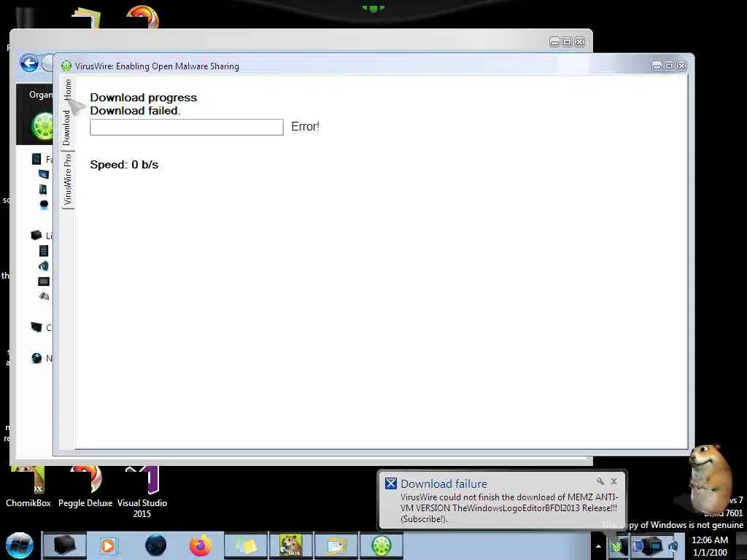Open the black folder taskbar item

[65, 545]
